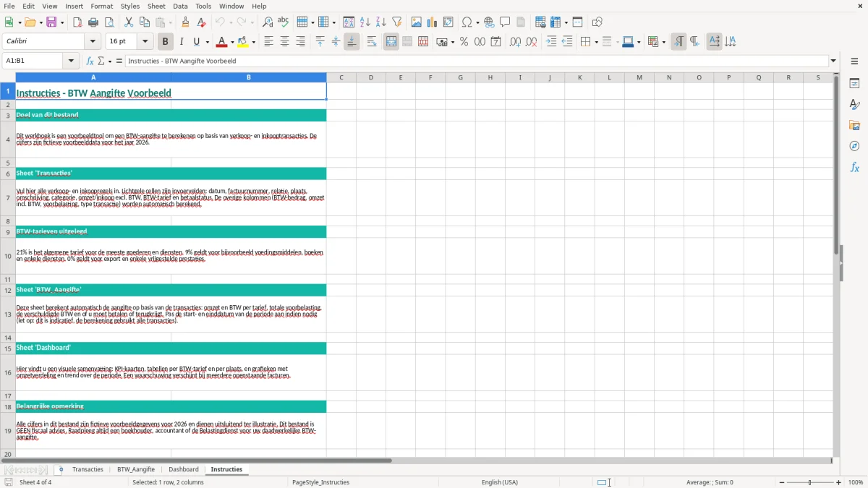
Task: Apply the red font color swatch
Action: click(x=223, y=42)
